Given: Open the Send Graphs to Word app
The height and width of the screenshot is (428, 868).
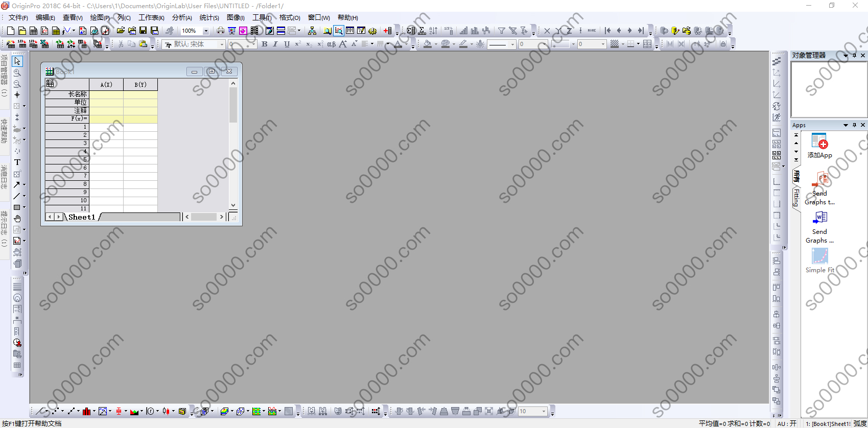Looking at the screenshot, I should [819, 227].
